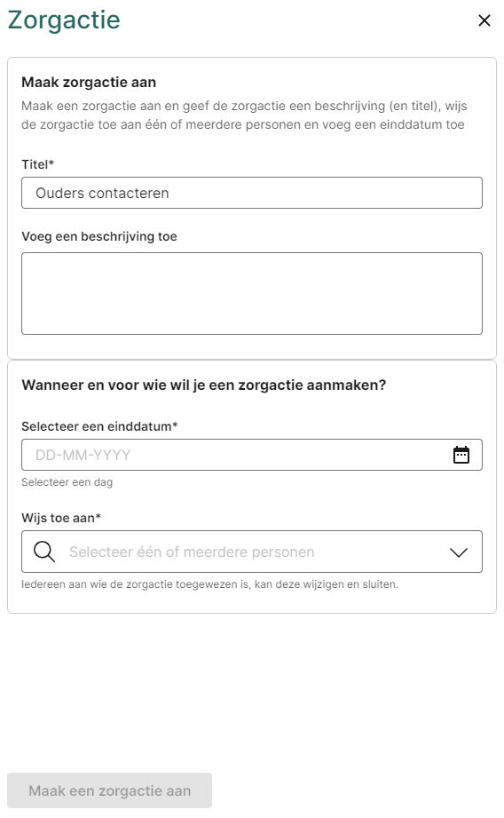504x818 pixels.
Task: Click the Zorgactie panel title
Action: pos(64,20)
